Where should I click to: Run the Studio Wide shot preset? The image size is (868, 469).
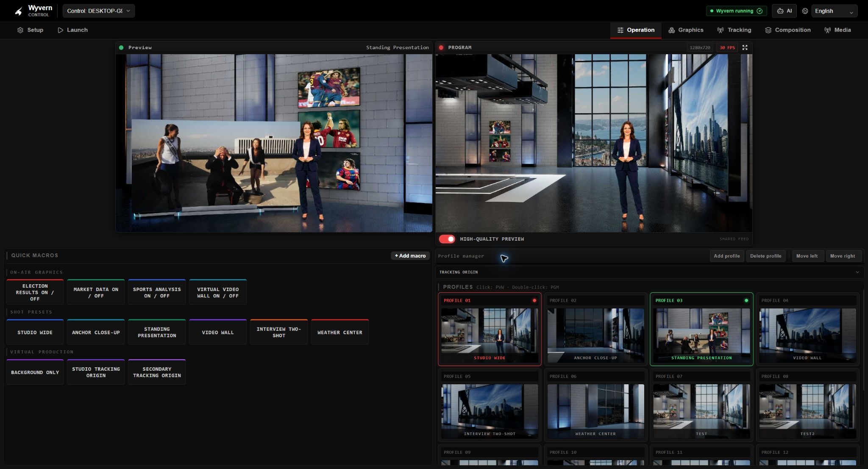click(x=35, y=332)
